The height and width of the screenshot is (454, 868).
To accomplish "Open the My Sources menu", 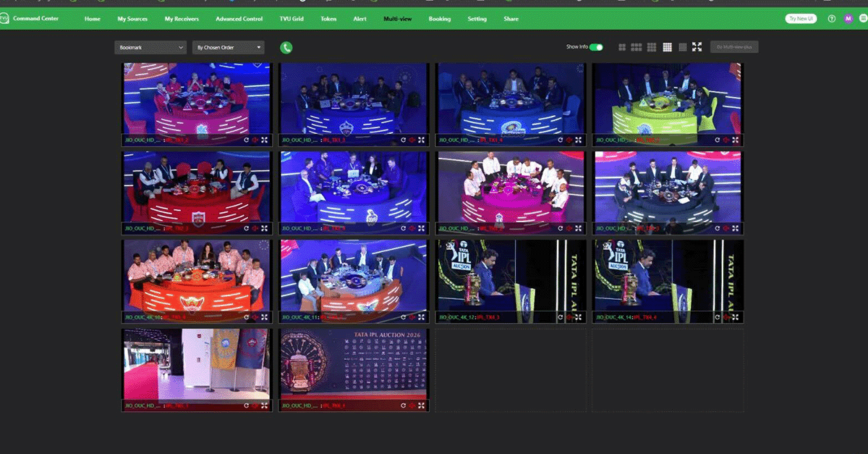I will point(132,19).
